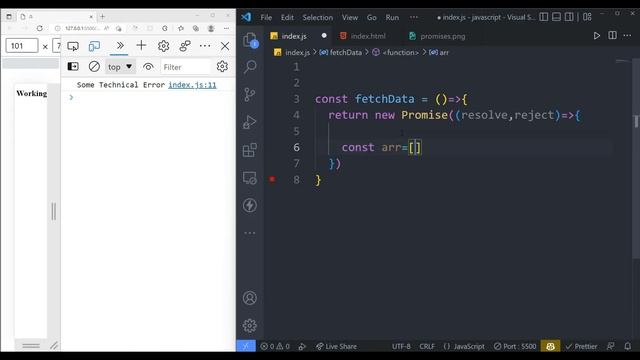Image resolution: width=640 pixels, height=360 pixels.
Task: Show additional views in activity bar
Action: click(250, 233)
